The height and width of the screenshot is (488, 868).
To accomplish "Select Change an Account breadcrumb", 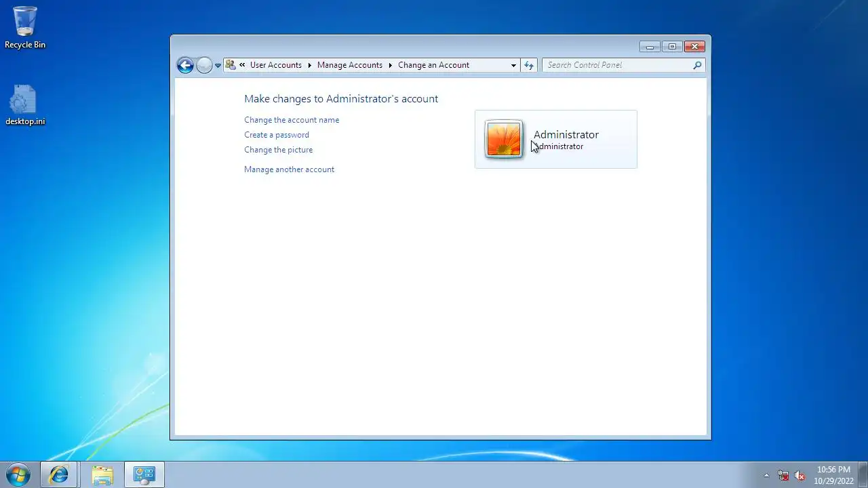I will tap(433, 65).
